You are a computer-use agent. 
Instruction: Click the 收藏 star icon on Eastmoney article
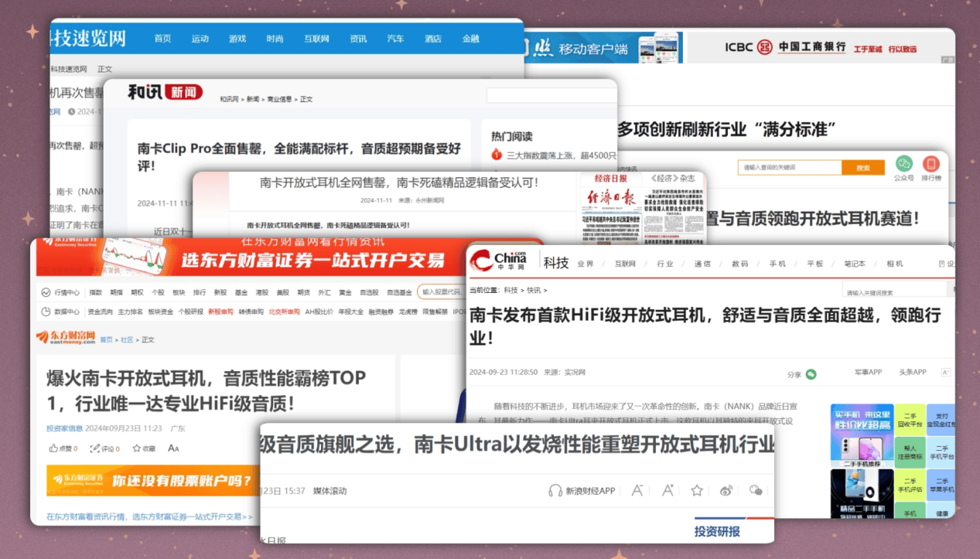[x=136, y=448]
